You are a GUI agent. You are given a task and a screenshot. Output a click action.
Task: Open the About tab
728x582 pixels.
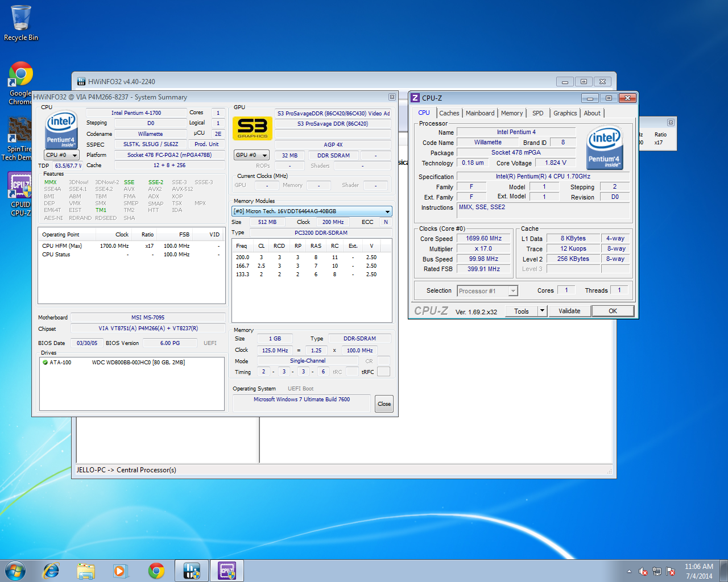(592, 113)
